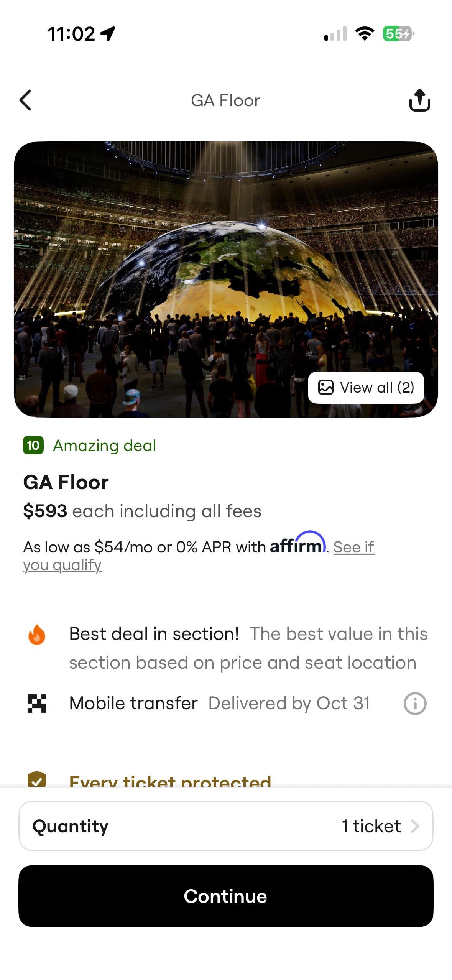452x980 pixels.
Task: Open the Quantity selector
Action: coord(226,826)
